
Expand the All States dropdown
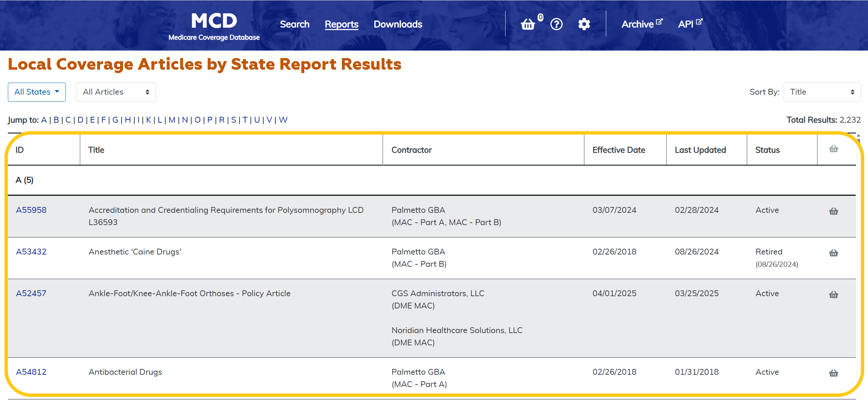pyautogui.click(x=37, y=92)
